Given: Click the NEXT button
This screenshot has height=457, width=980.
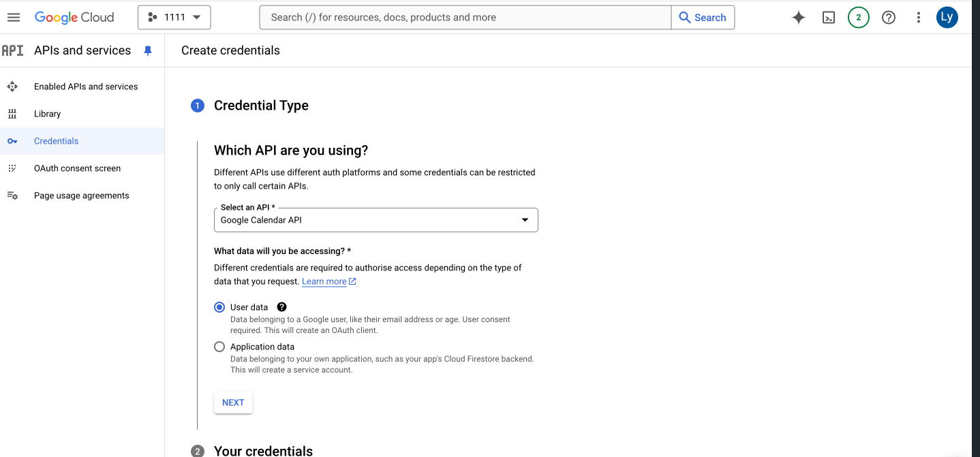Looking at the screenshot, I should tap(233, 403).
